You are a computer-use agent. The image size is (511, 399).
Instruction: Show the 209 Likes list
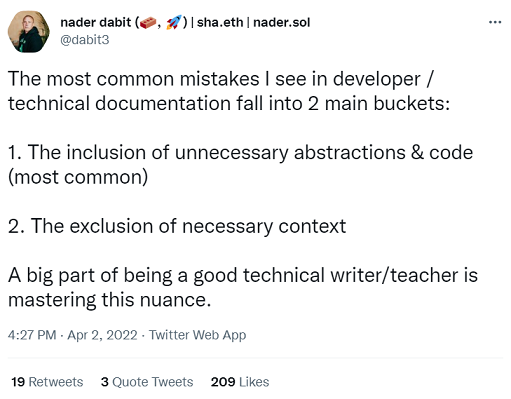tap(240, 382)
